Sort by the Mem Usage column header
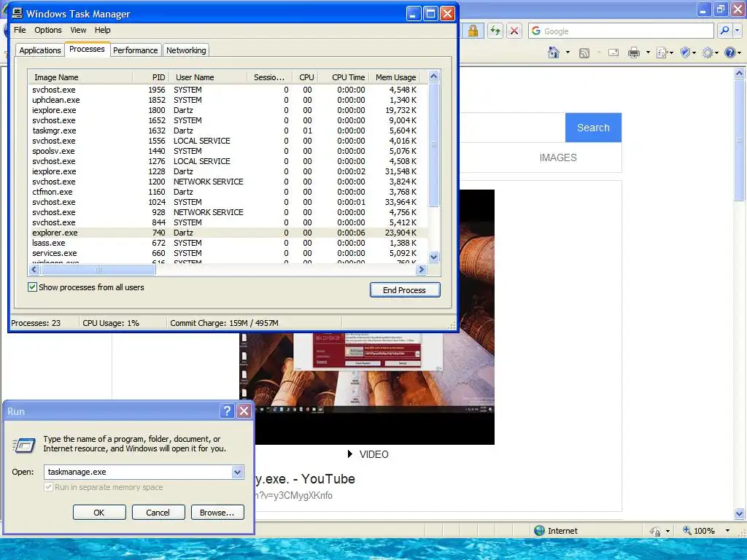The image size is (747, 560). [x=396, y=77]
